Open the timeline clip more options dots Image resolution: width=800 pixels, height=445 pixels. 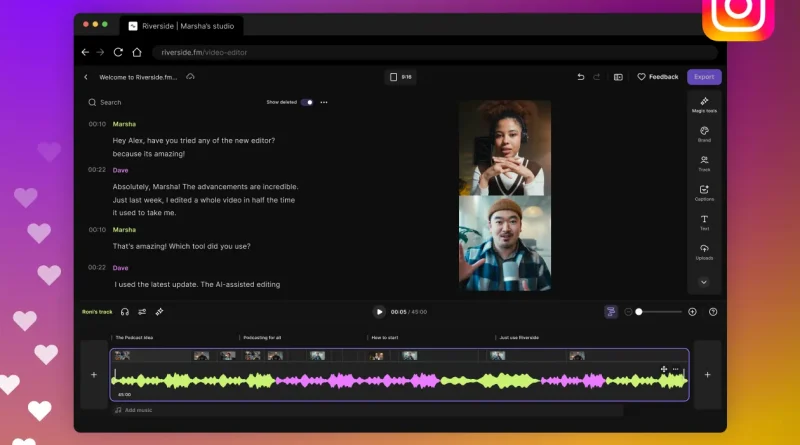(676, 369)
